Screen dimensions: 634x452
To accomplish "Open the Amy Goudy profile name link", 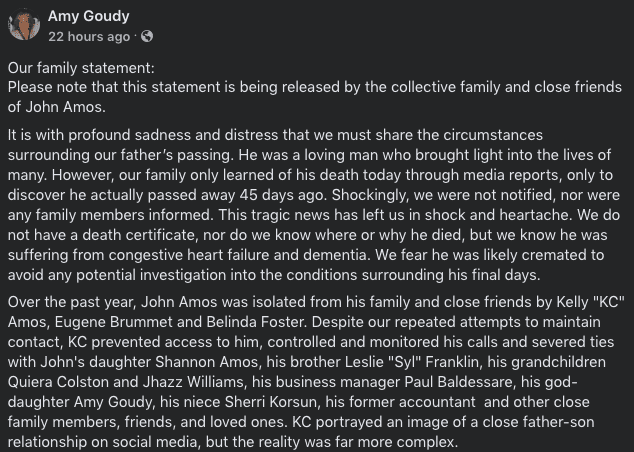I will point(89,16).
